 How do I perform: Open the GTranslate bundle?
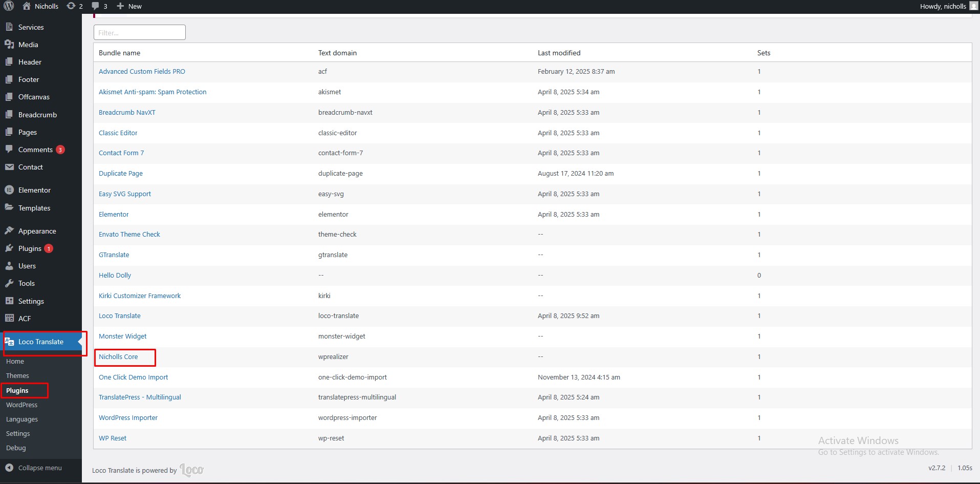coord(114,255)
